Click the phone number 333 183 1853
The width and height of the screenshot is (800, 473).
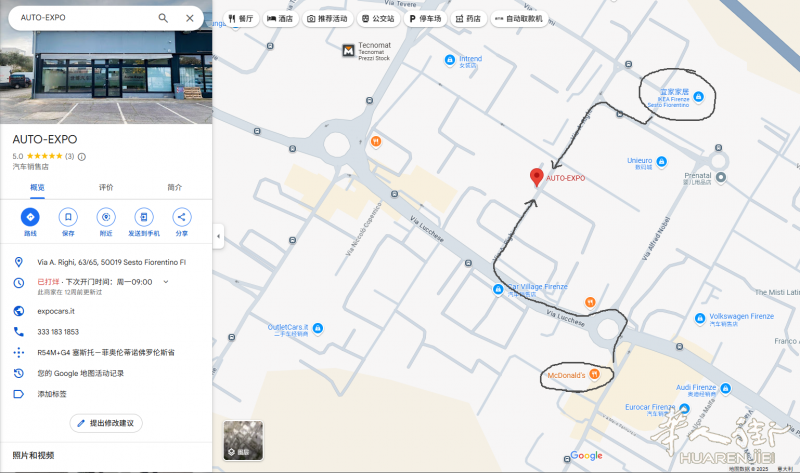coord(58,332)
